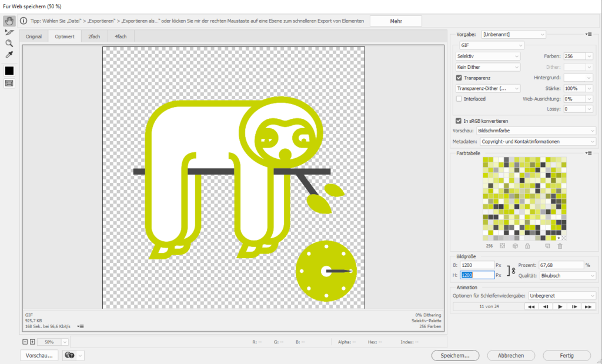Click the lock icon below color table
The height and width of the screenshot is (364, 602).
pos(527,246)
